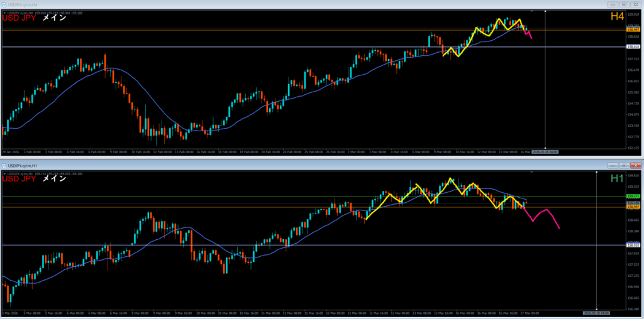Select the orange 158.997 price tag on H4
The image size is (644, 319).
point(633,30)
